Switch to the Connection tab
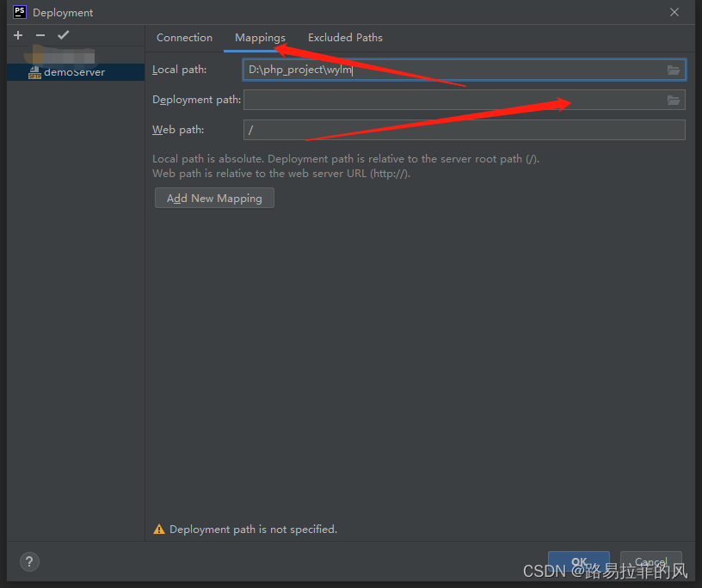The width and height of the screenshot is (702, 588). click(184, 38)
